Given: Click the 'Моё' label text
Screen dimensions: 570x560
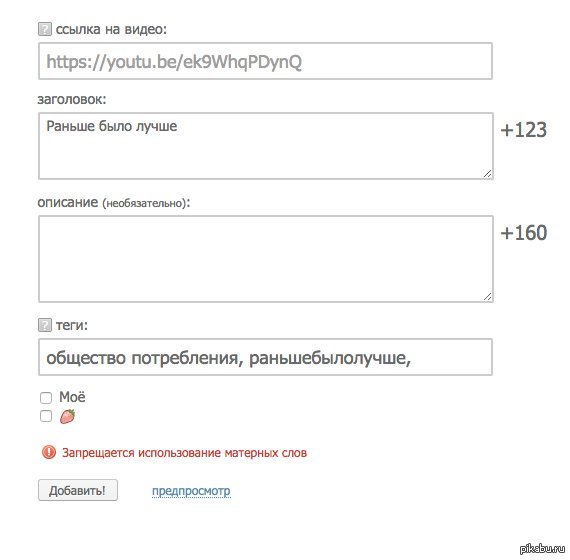Looking at the screenshot, I should pos(72,397).
